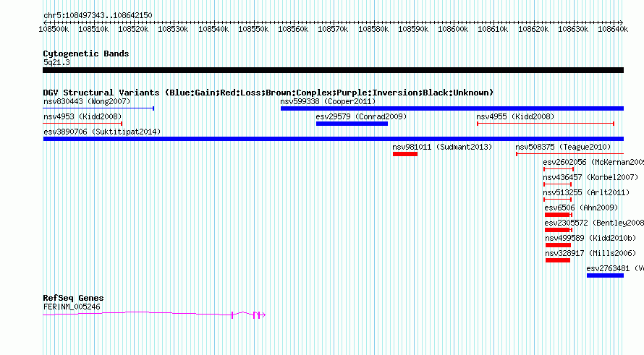Click the 108550k ruler tick label

click(x=253, y=29)
